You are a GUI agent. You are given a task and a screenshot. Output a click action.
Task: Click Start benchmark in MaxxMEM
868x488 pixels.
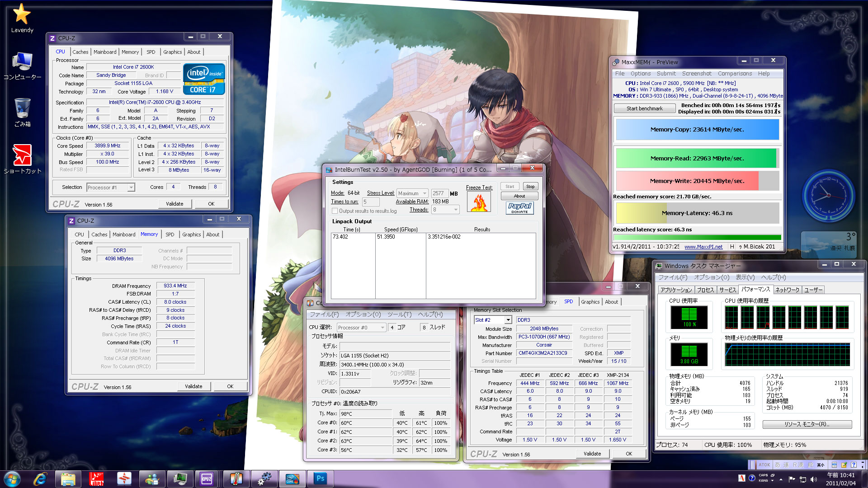click(644, 108)
